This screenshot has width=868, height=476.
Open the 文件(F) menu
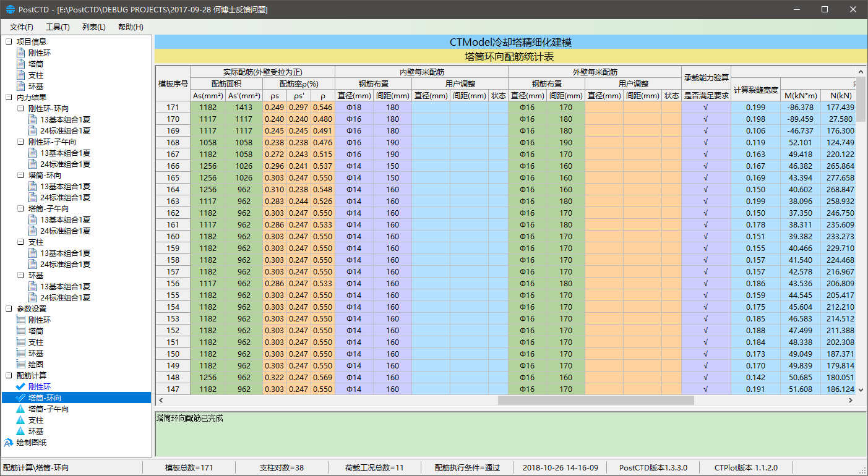click(x=22, y=27)
